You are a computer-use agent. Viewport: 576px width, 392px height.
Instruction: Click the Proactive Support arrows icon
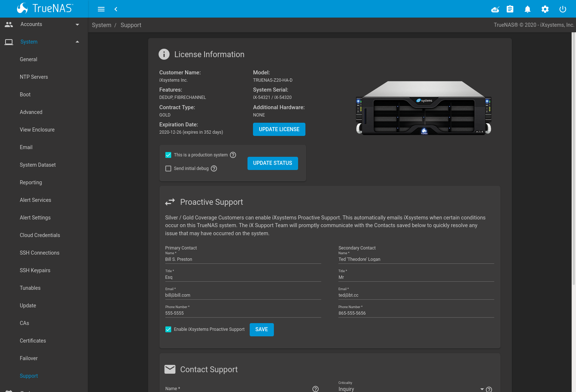point(170,202)
